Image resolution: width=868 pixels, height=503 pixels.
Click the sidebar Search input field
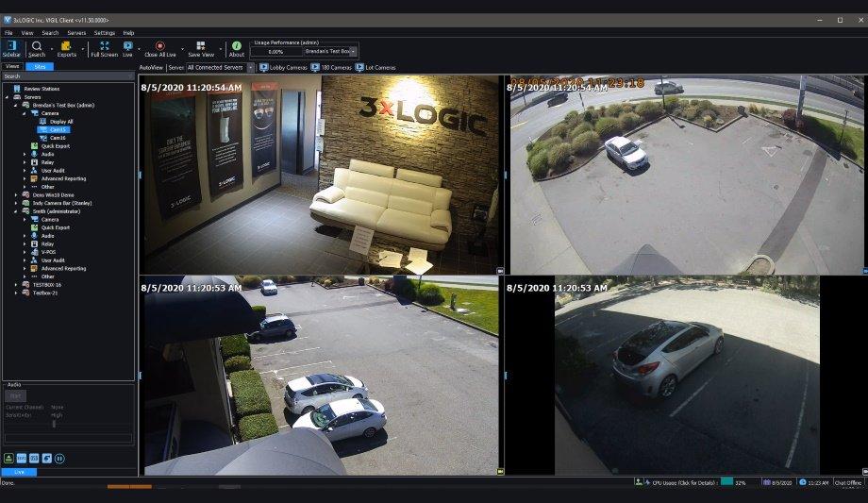click(68, 76)
